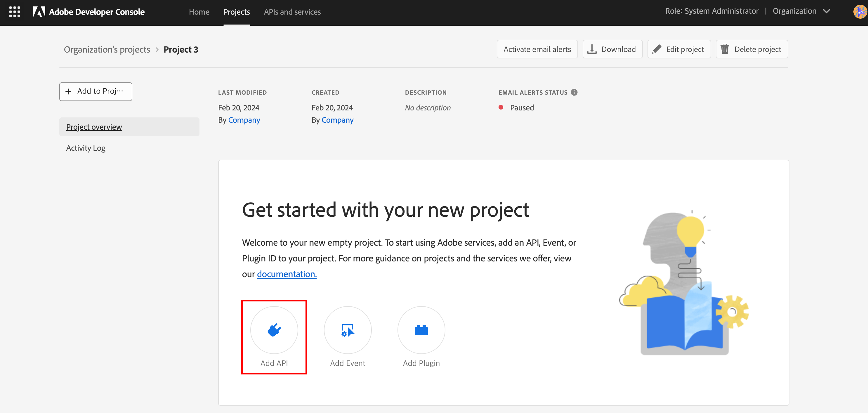Click the Add Plugin brick icon

(421, 330)
